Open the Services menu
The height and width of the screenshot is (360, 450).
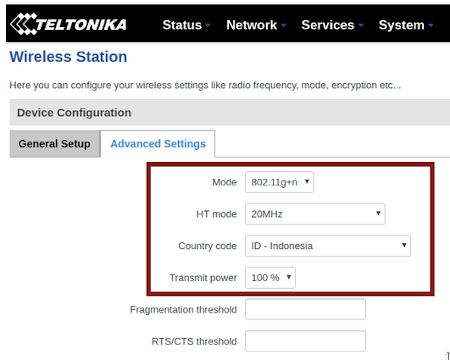point(332,25)
